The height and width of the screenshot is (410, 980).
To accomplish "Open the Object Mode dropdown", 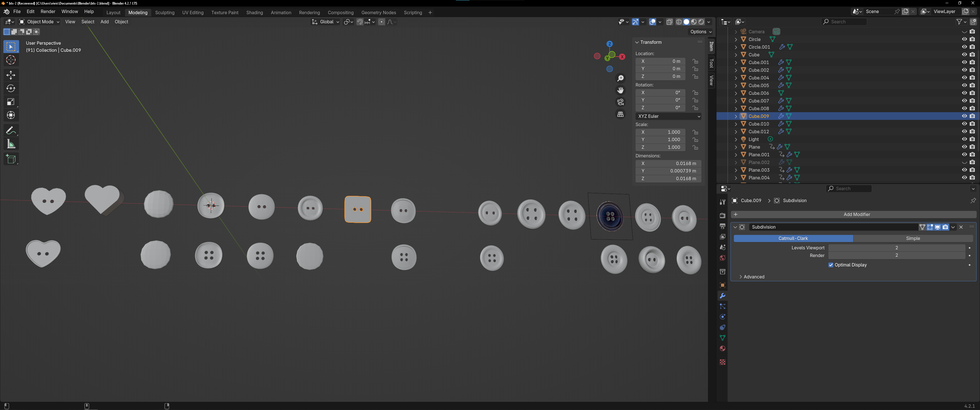I will [x=40, y=22].
